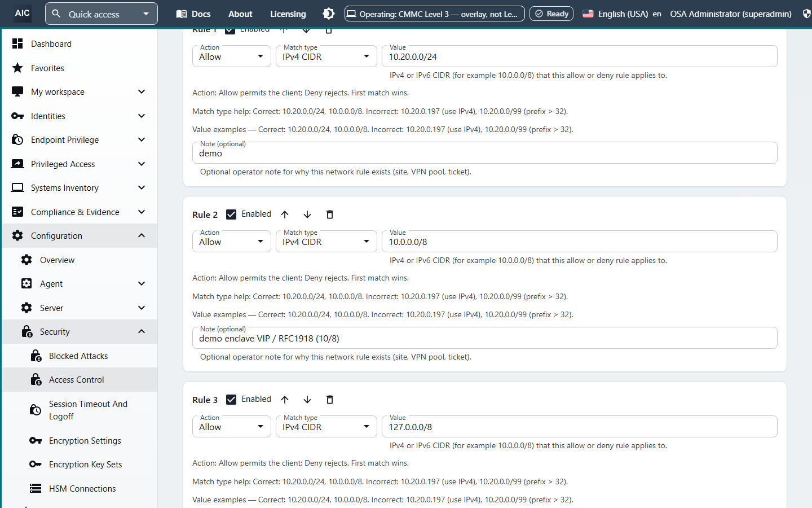The width and height of the screenshot is (812, 508).
Task: Open the Docs menu item
Action: coord(193,14)
